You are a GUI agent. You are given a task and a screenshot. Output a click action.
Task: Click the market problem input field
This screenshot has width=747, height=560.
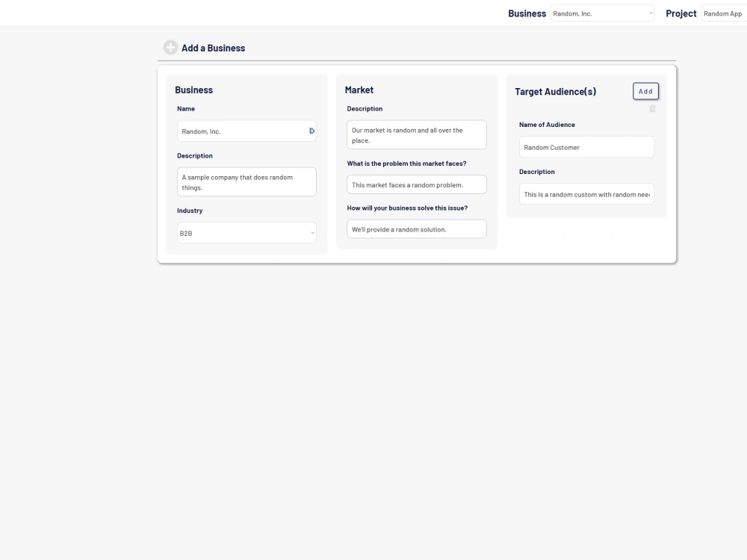pos(416,184)
